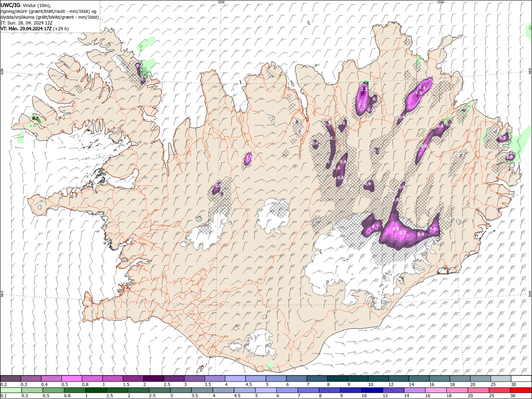Pick the light pink 16 rain scale swatch
This screenshot has height=399, width=532.
click(436, 390)
